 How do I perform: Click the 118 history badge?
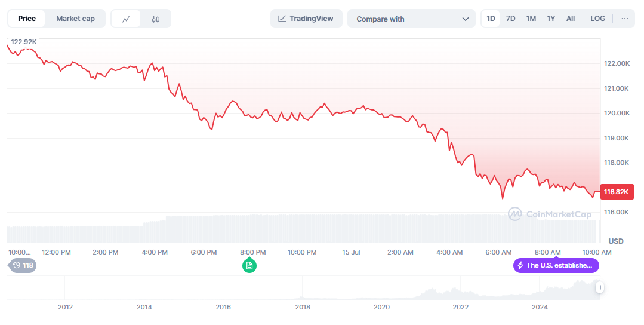(22, 265)
